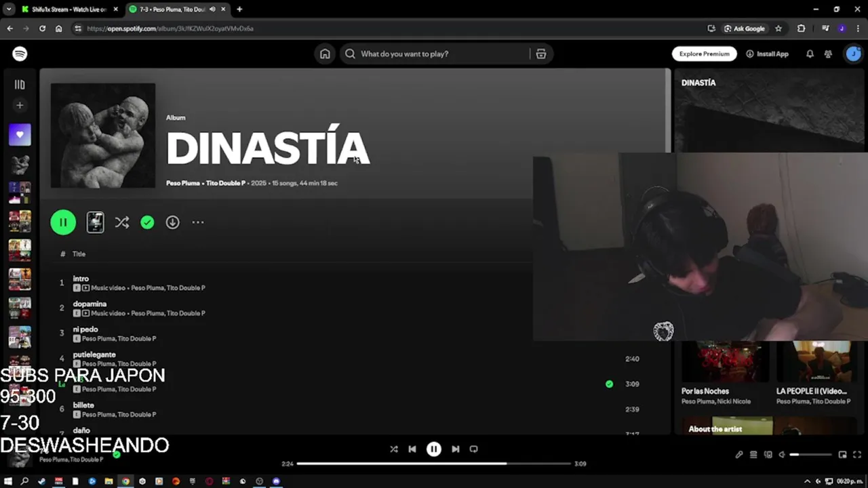This screenshot has height=488, width=868.
Task: Click Install App button
Action: [767, 54]
